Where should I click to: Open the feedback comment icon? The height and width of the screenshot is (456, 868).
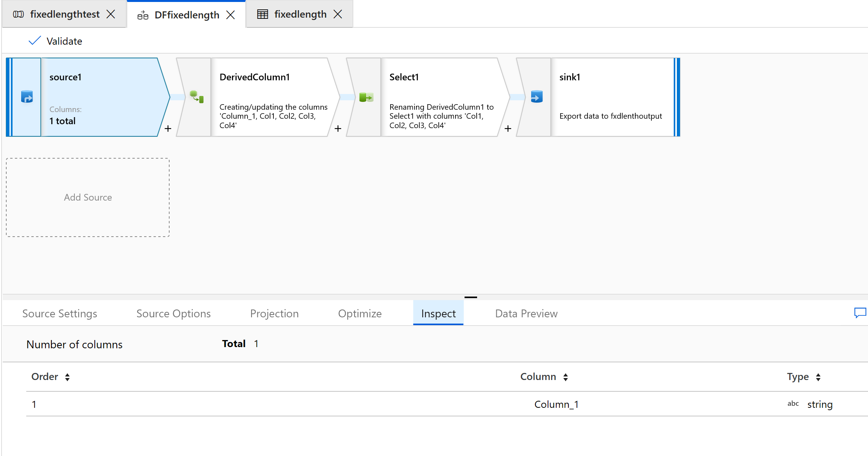[860, 313]
